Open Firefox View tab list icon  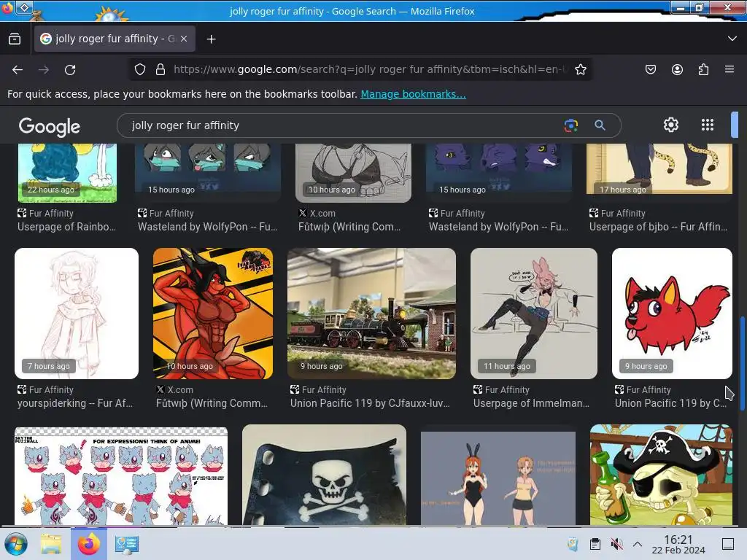pos(15,39)
